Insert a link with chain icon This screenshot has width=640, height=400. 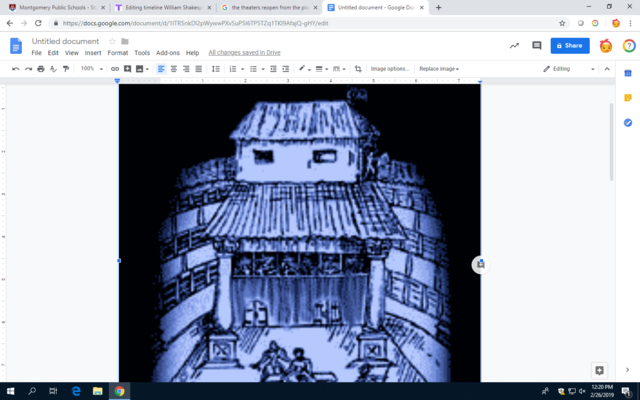click(115, 69)
